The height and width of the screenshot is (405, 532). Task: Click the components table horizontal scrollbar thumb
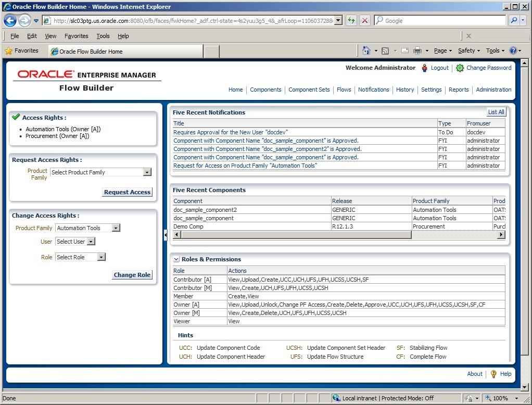point(296,235)
